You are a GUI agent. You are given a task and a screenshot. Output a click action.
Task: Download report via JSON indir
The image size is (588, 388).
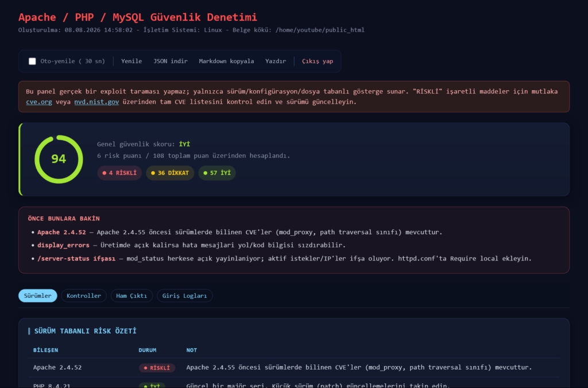coord(170,61)
